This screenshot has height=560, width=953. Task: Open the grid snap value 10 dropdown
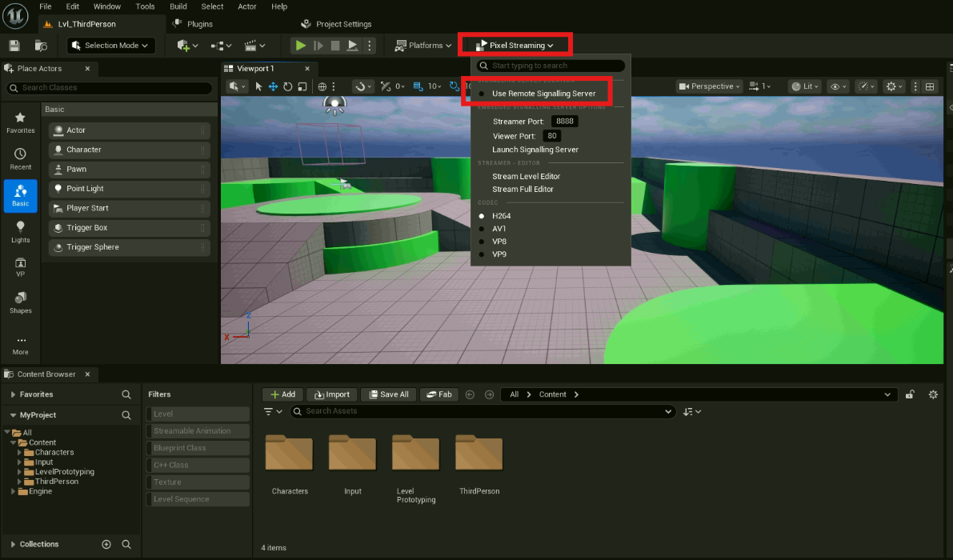(434, 87)
